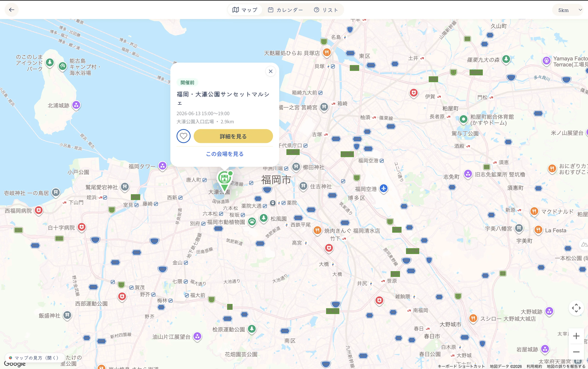This screenshot has width=588, height=369.
Task: Select the 住吉神社 shrine marker
Action: point(303,186)
